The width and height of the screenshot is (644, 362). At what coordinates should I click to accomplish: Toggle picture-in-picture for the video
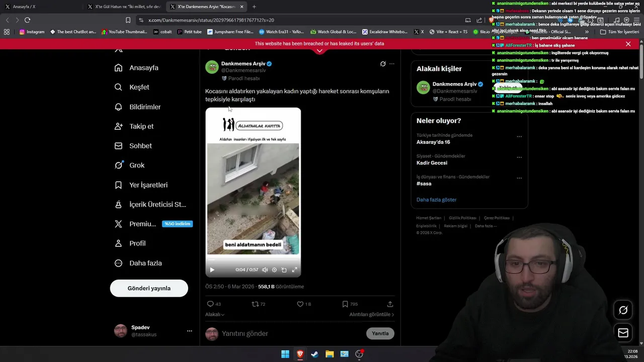(284, 270)
